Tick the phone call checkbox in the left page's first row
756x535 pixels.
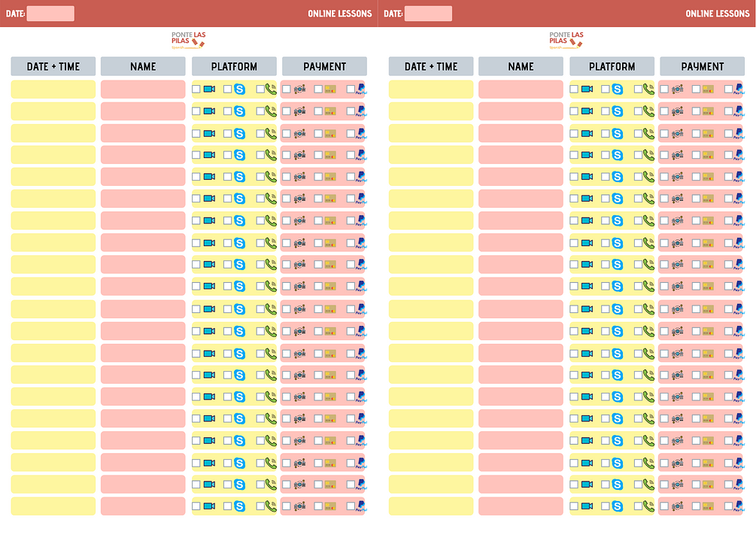pyautogui.click(x=260, y=89)
